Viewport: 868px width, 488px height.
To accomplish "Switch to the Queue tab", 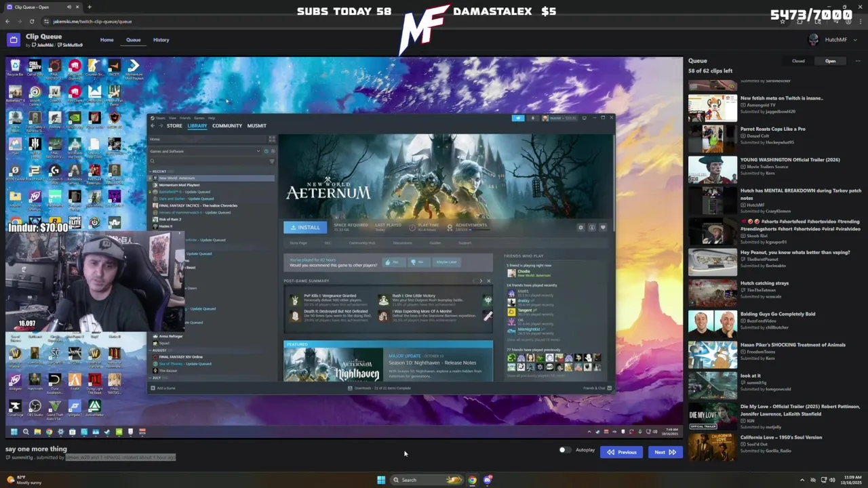I will (x=133, y=39).
